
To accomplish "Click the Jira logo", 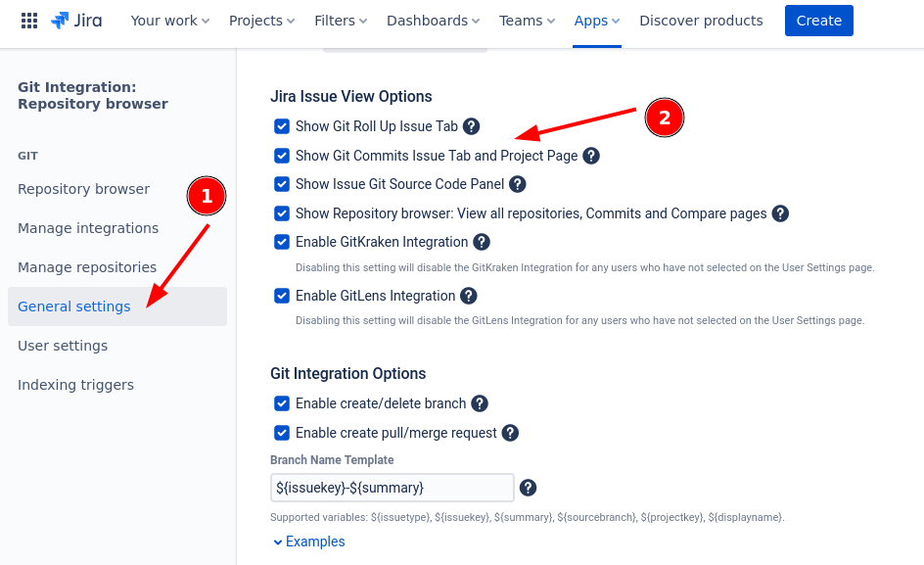I will pyautogui.click(x=76, y=21).
